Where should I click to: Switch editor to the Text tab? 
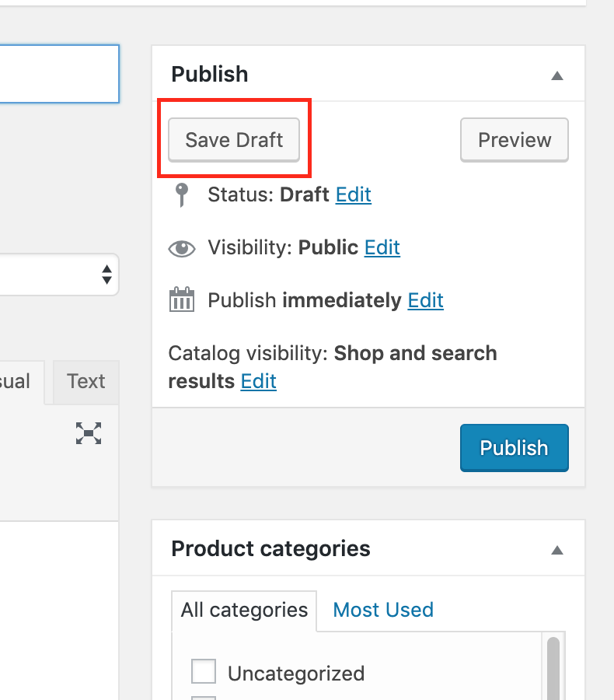[x=85, y=382]
